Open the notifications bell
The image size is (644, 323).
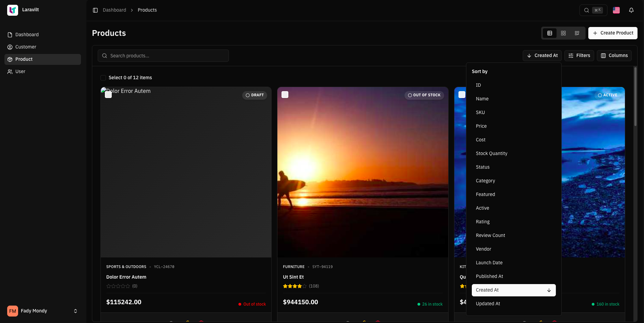(x=631, y=10)
